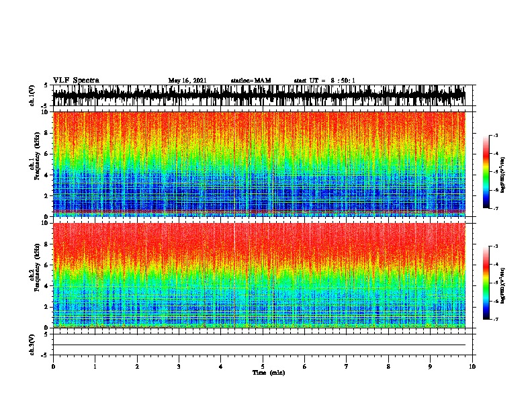Click time-axis tick label "6"
This screenshot has height=411, width=532.
(305, 367)
